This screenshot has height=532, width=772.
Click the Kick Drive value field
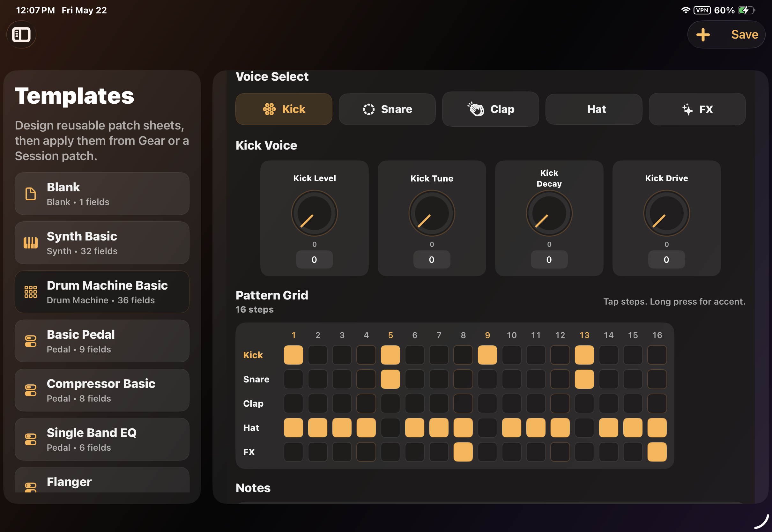click(x=666, y=260)
